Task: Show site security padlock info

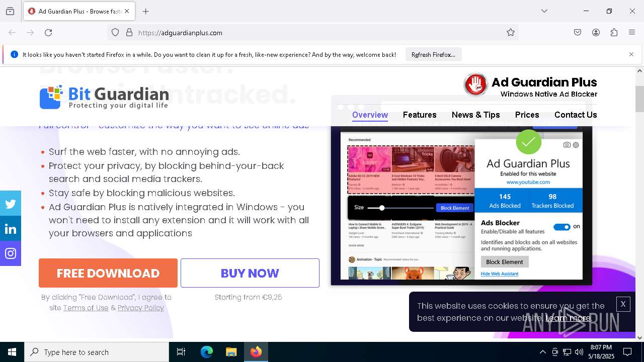Action: (129, 33)
